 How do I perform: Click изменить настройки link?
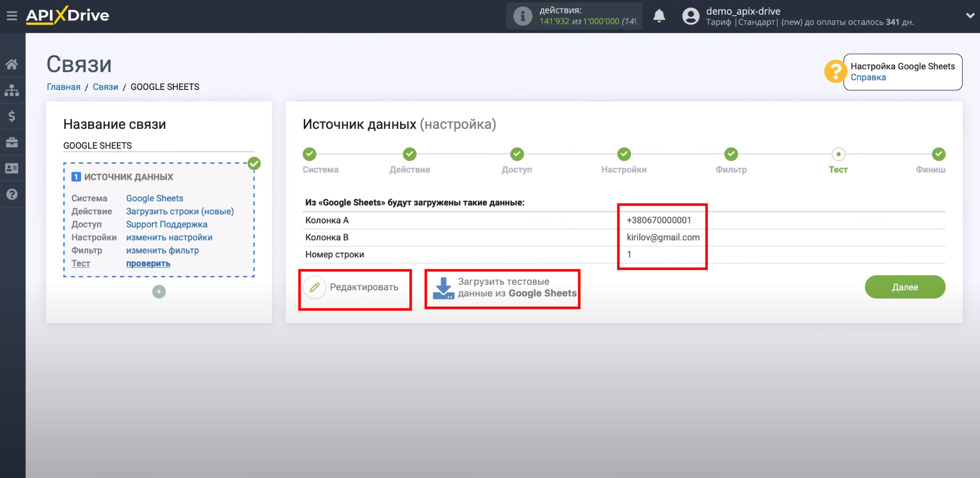point(169,237)
